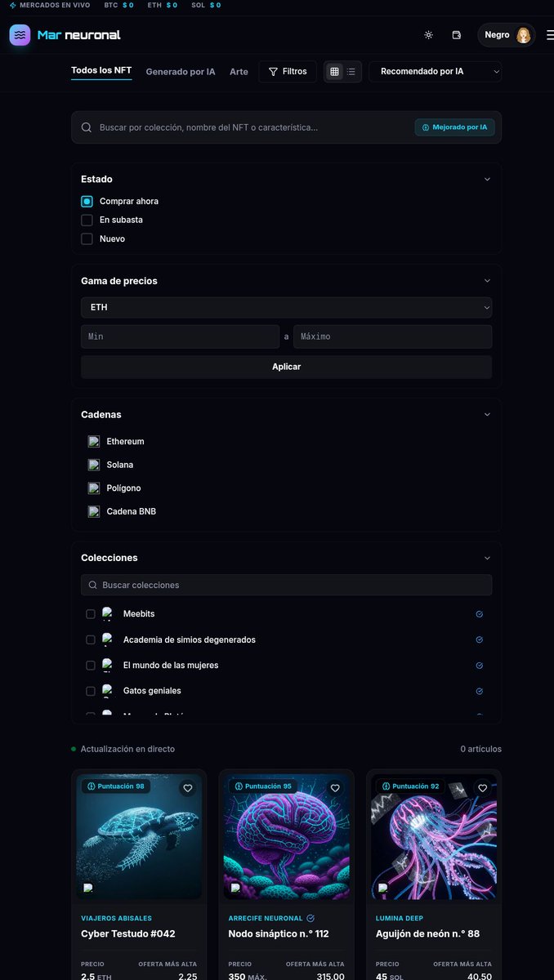The height and width of the screenshot is (980, 554).
Task: Collapse the Cadenas section
Action: point(487,415)
